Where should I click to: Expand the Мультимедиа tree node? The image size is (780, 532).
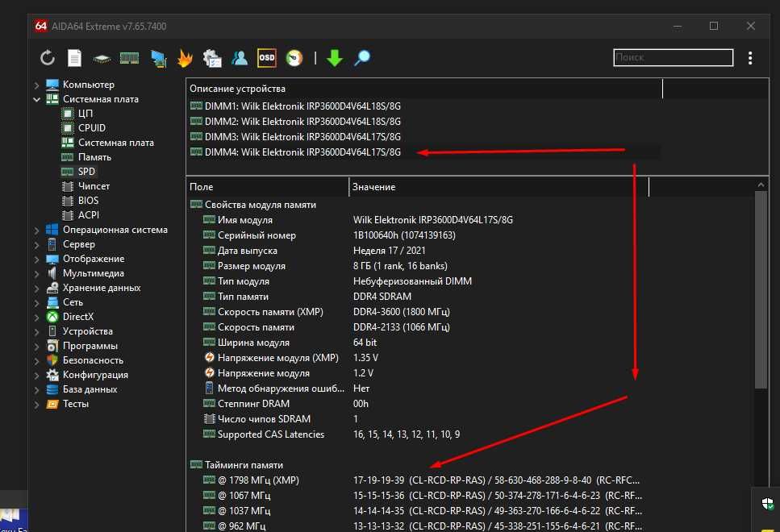(x=36, y=273)
